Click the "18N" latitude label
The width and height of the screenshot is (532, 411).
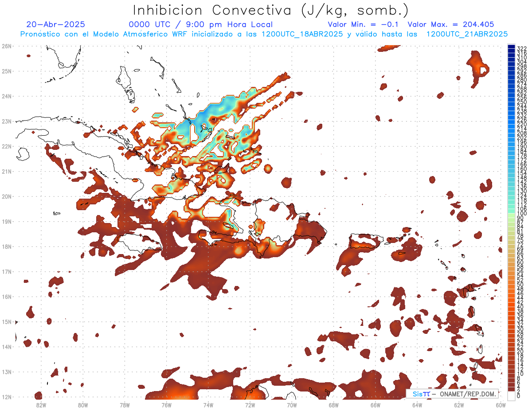[6, 247]
